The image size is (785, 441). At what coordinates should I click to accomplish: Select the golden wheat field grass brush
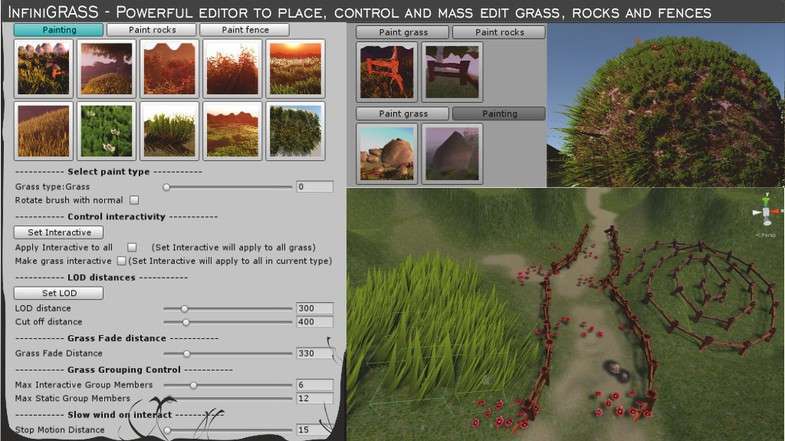click(44, 131)
